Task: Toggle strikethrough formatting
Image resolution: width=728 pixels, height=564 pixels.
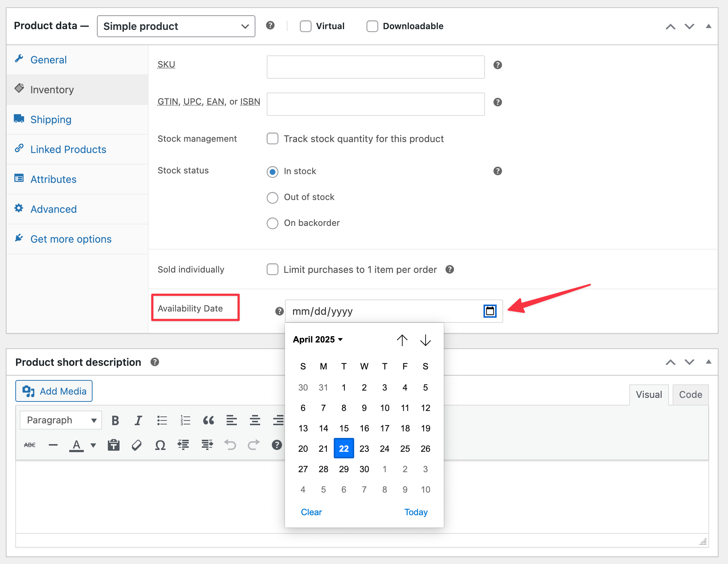Action: point(30,445)
